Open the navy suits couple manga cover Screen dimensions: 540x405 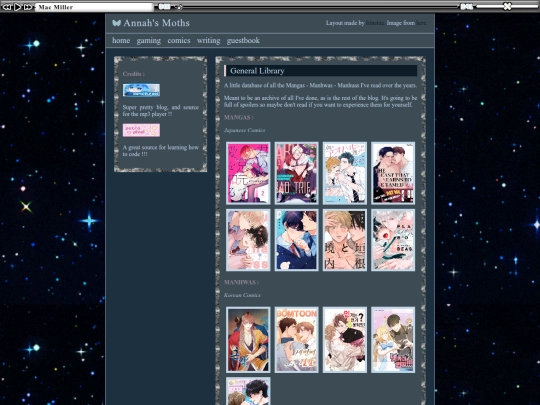click(x=296, y=240)
